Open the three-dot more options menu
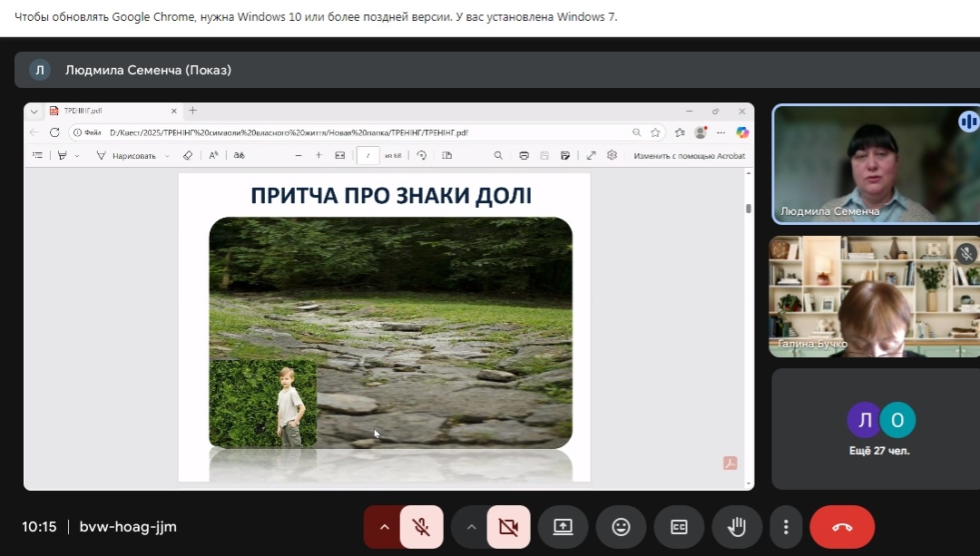Viewport: 980px width, 556px height. pyautogui.click(x=786, y=526)
